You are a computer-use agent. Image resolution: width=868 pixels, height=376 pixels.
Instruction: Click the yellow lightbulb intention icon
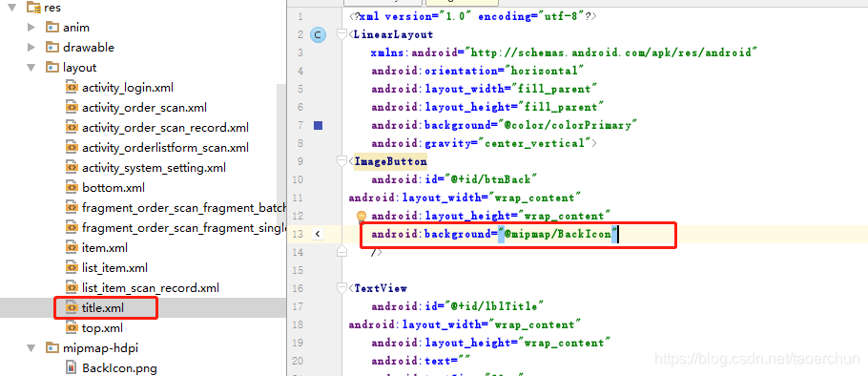(x=362, y=216)
